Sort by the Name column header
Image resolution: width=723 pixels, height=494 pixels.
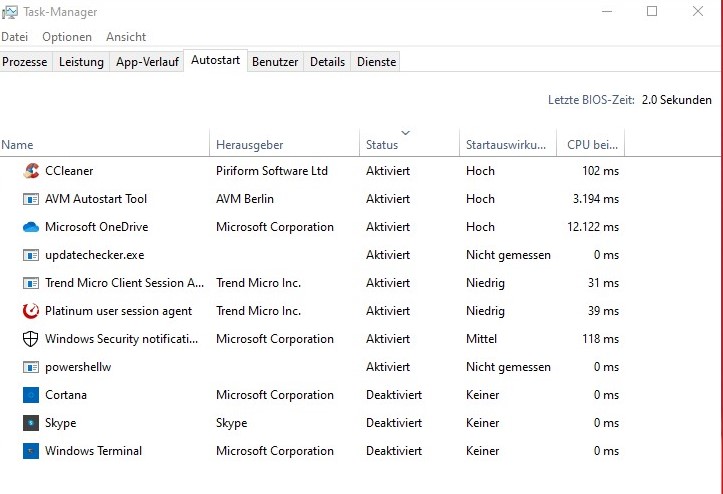pyautogui.click(x=105, y=143)
